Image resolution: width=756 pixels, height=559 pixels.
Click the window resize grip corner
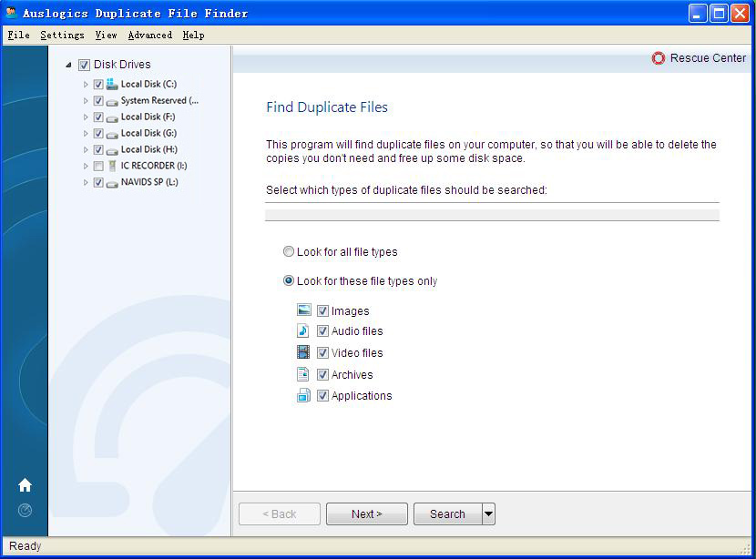747,549
